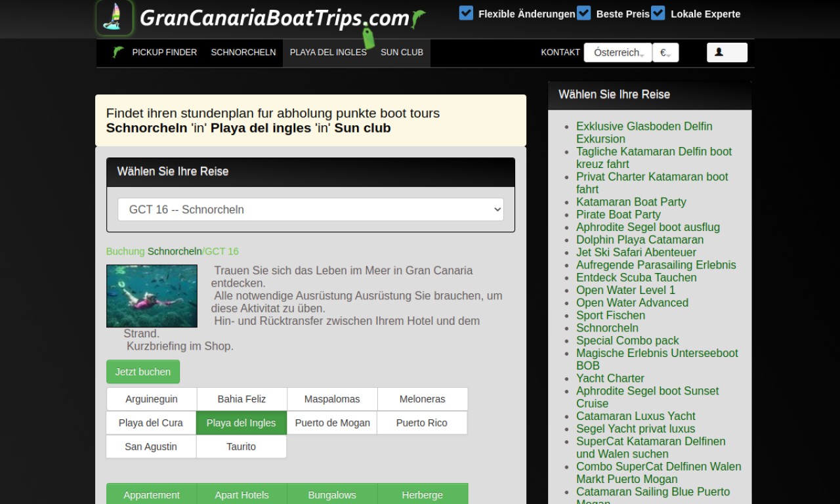Screen dimensions: 840x504
Task: Toggle the Lokale Experte checkbox
Action: tap(658, 12)
